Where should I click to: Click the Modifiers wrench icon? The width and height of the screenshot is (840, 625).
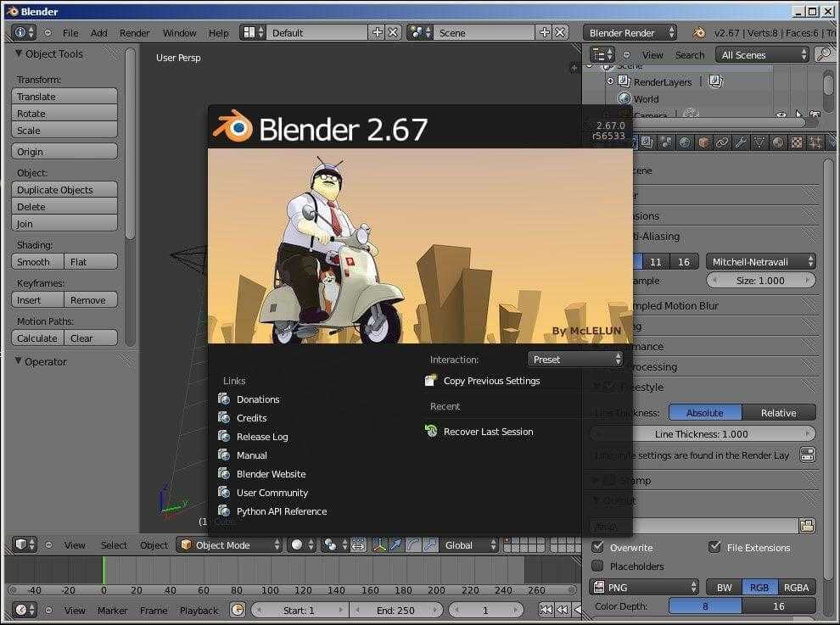[x=741, y=142]
